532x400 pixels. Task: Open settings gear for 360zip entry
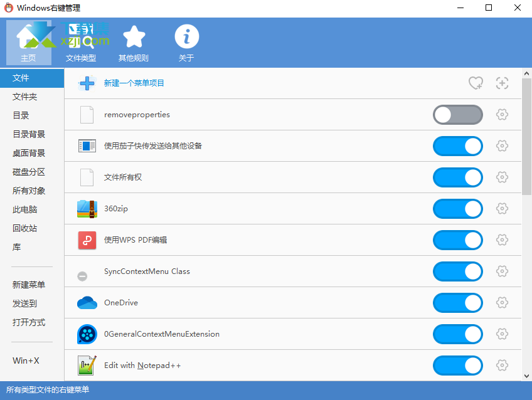click(x=502, y=209)
